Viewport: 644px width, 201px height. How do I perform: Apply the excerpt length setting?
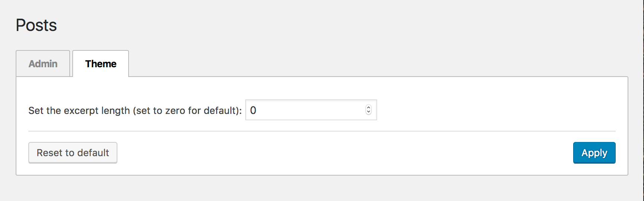click(x=594, y=153)
